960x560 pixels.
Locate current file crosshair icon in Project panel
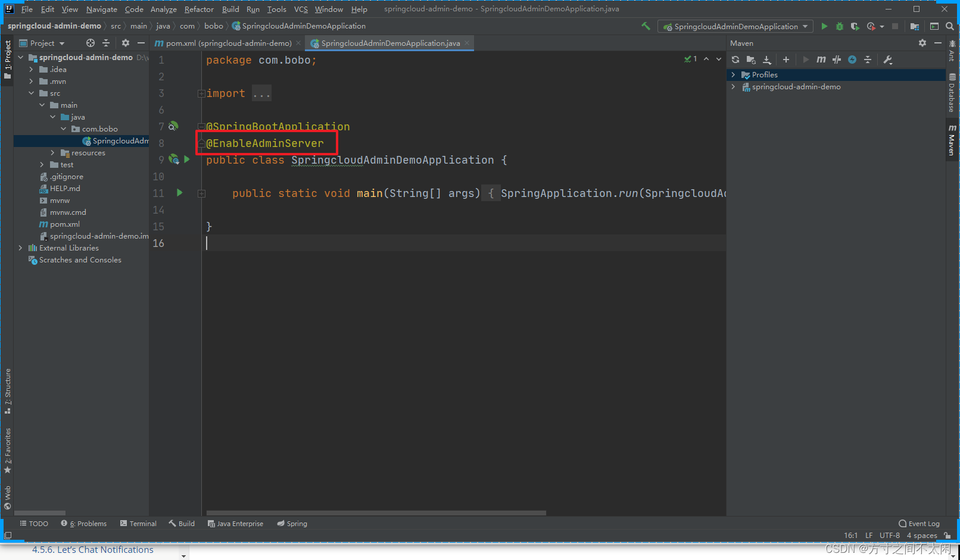pos(91,43)
